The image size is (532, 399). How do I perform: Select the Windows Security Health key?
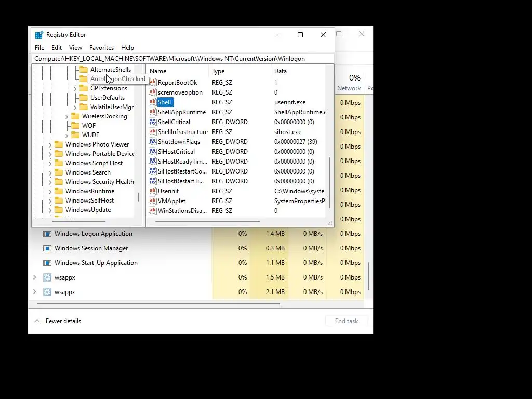[99, 182]
